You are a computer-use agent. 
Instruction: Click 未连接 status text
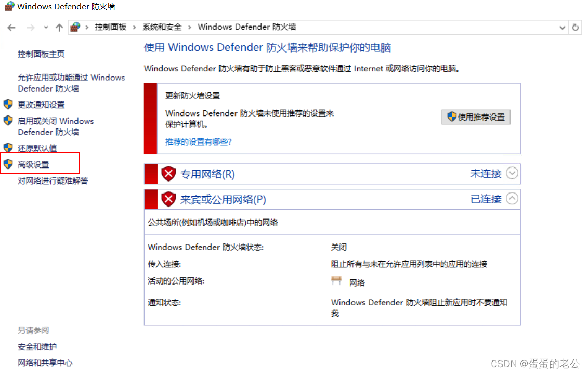click(x=486, y=174)
